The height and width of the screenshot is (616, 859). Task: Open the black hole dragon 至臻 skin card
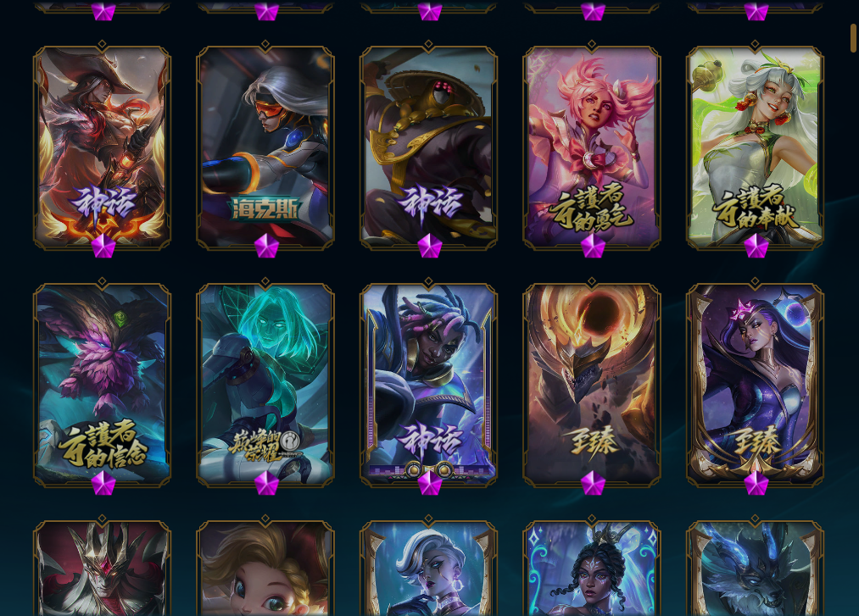(x=592, y=383)
